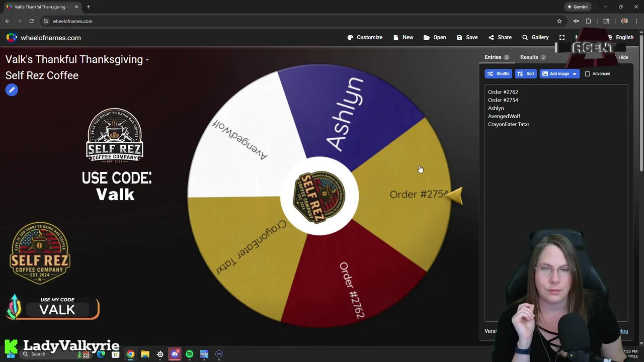This screenshot has width=644, height=362.
Task: Edit the wheel title with the pencil icon
Action: (12, 90)
